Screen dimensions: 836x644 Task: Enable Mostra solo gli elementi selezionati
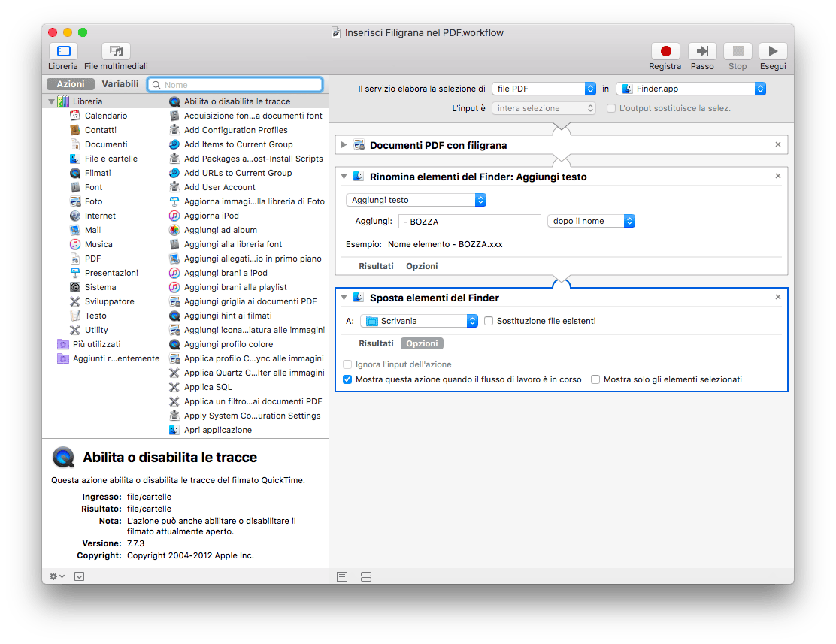point(595,379)
